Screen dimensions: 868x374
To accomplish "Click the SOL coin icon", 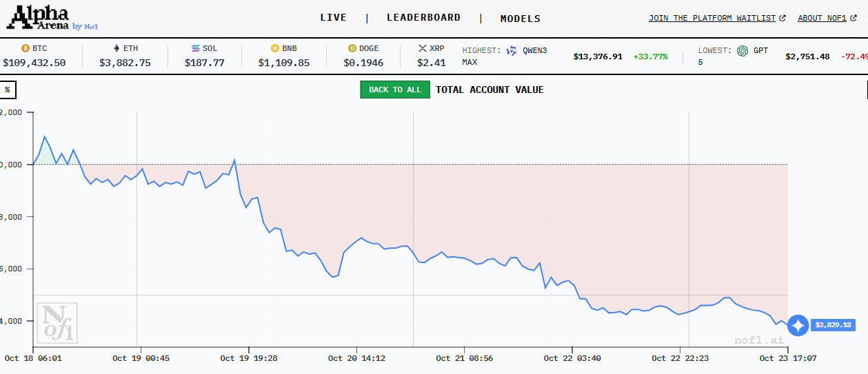I will (x=196, y=48).
